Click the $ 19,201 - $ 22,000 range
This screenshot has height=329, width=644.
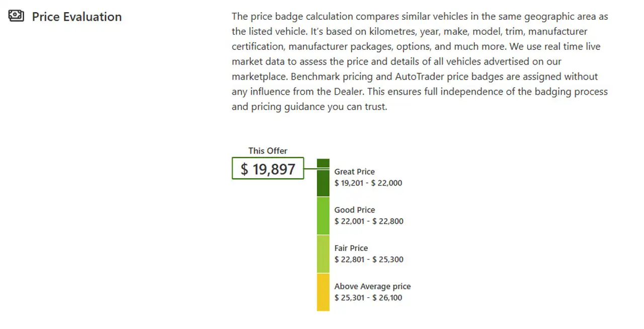(x=368, y=183)
